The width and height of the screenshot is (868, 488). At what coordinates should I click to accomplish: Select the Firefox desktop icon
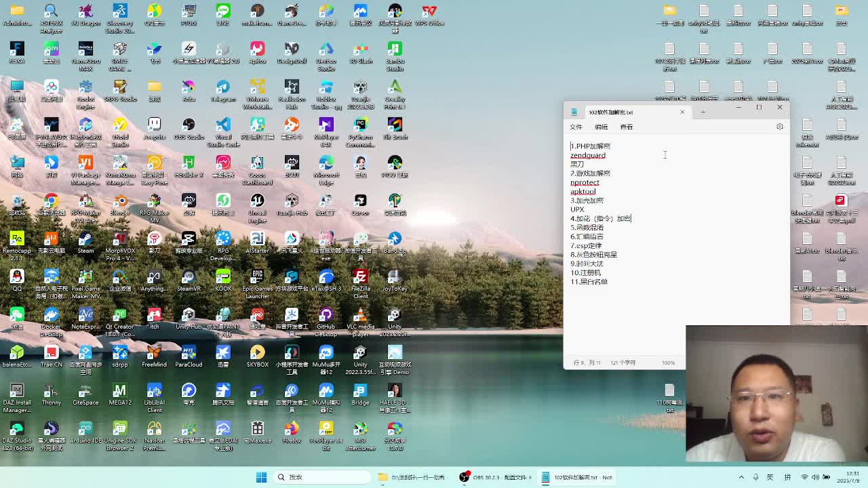[x=292, y=432]
